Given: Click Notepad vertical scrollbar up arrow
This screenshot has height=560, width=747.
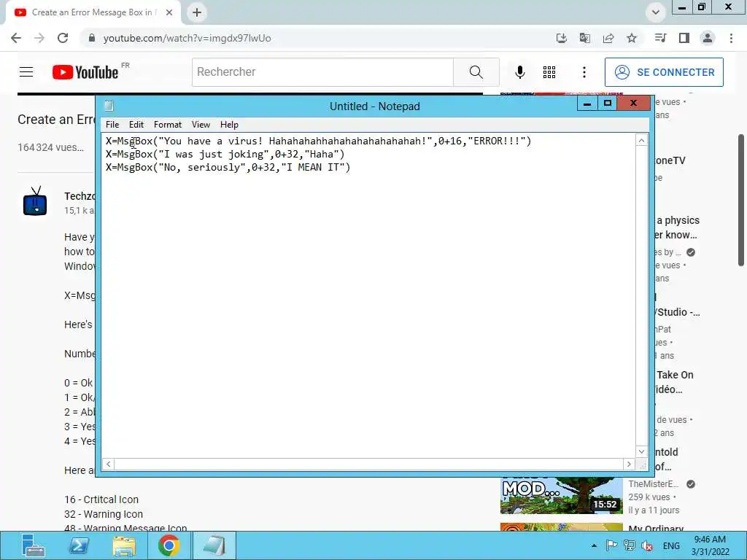Looking at the screenshot, I should click(641, 141).
